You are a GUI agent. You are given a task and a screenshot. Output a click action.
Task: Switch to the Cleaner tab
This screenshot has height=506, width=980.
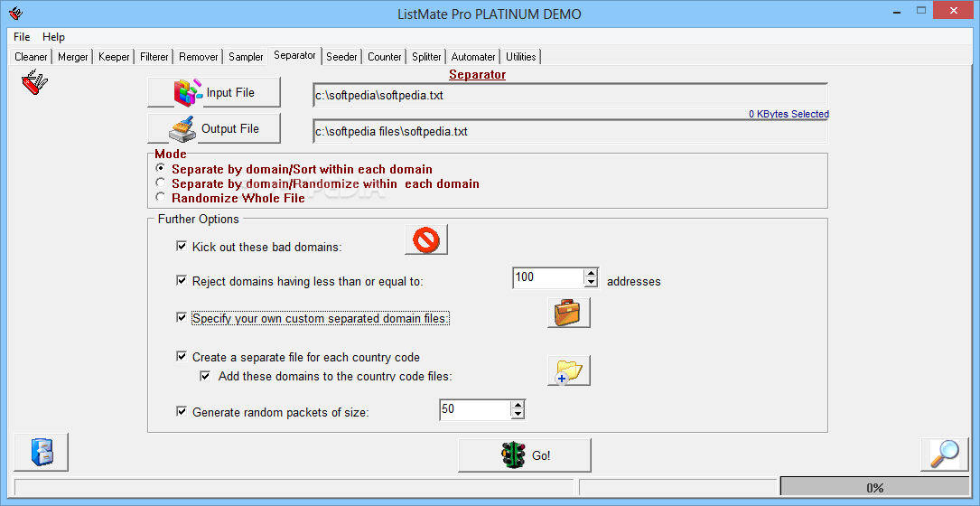tap(32, 57)
